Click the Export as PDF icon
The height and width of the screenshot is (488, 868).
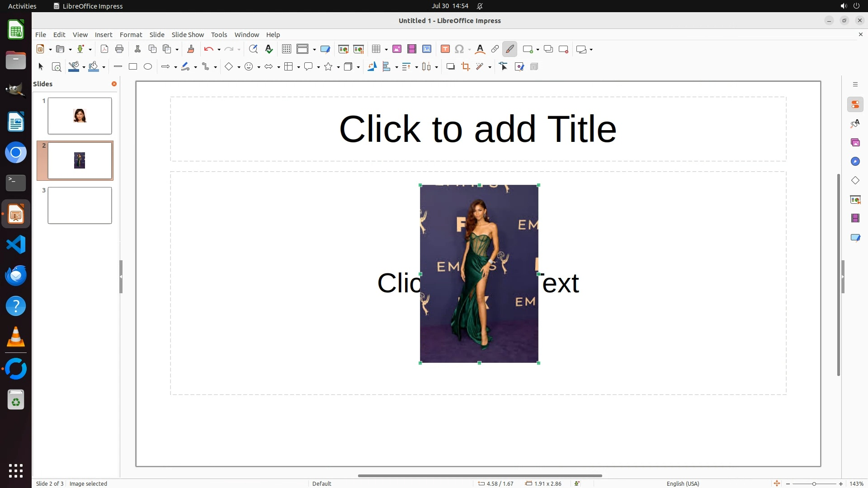(x=104, y=49)
